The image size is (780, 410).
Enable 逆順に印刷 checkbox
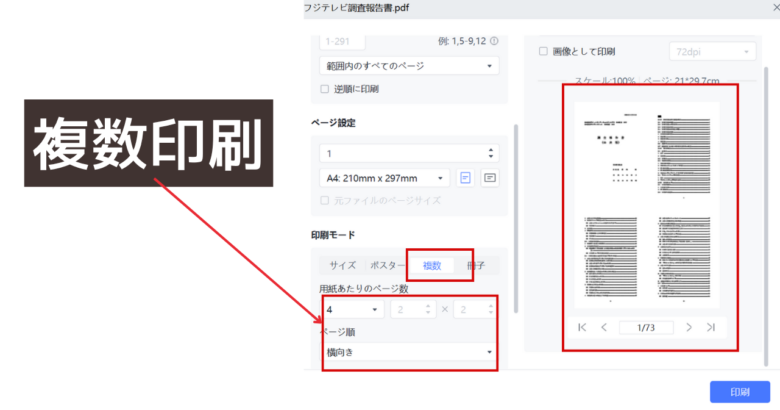coord(324,89)
